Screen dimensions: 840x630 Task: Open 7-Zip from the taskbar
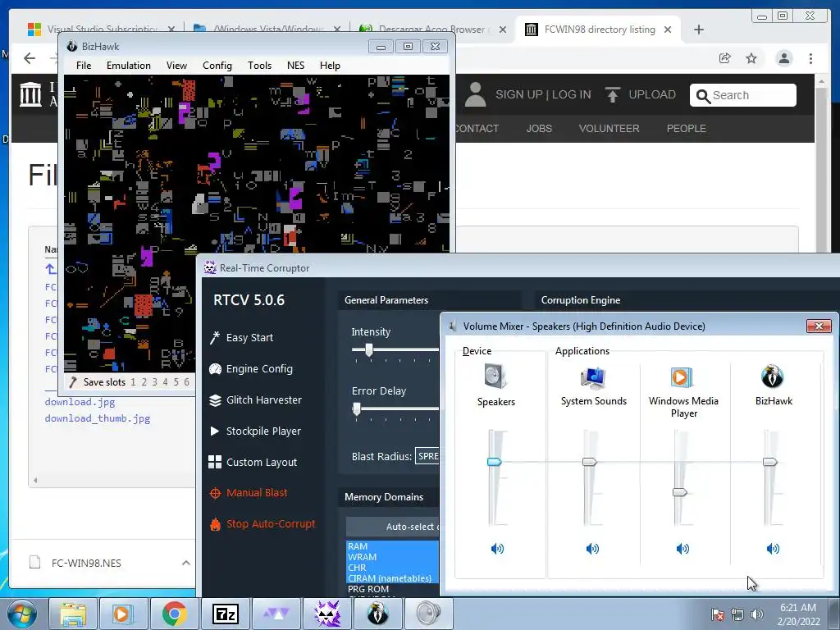click(226, 614)
